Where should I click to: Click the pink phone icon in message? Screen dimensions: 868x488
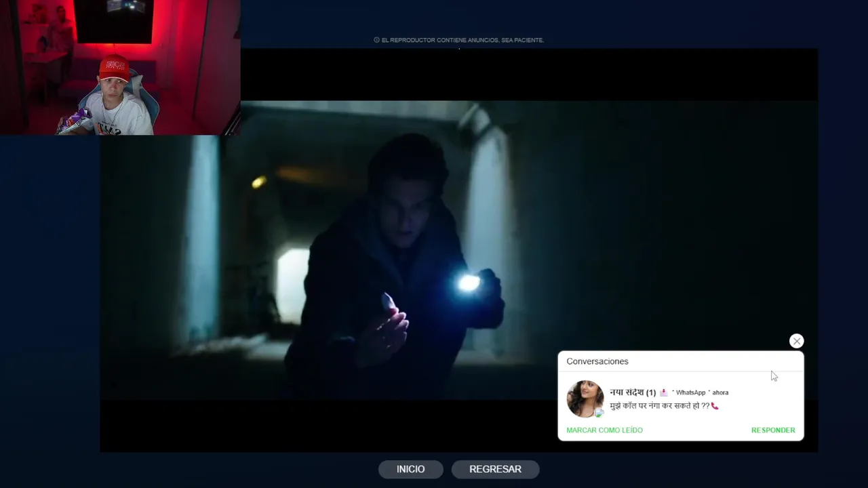[x=715, y=406]
